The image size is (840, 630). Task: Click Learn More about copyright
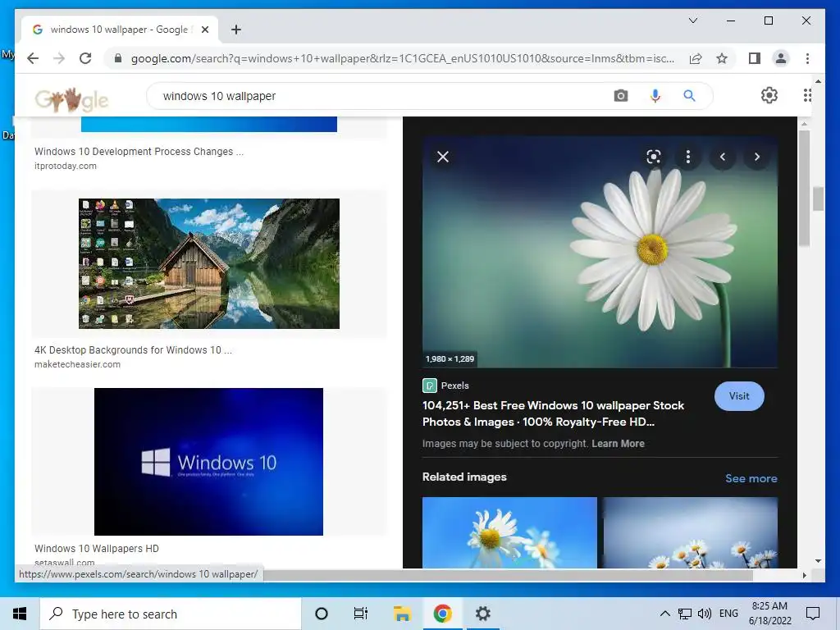pos(618,444)
